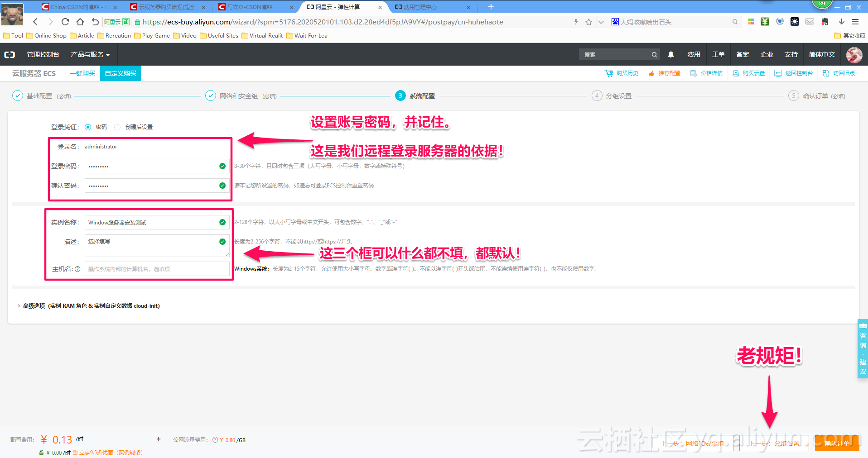Jump to step 5 确认订单

coord(817,96)
